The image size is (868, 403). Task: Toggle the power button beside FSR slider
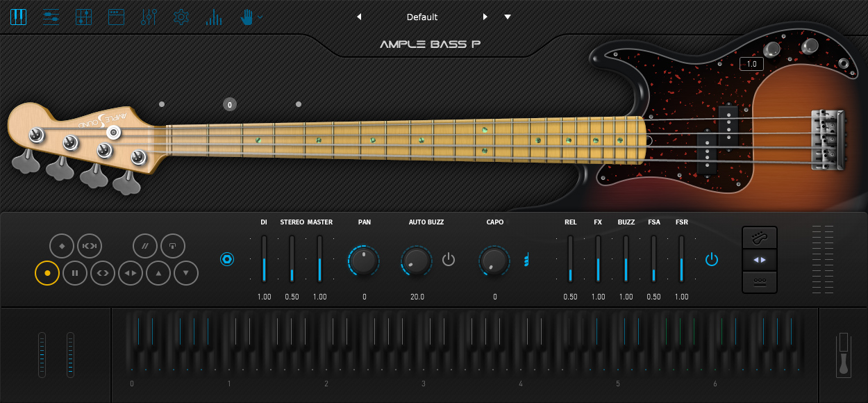pyautogui.click(x=710, y=259)
